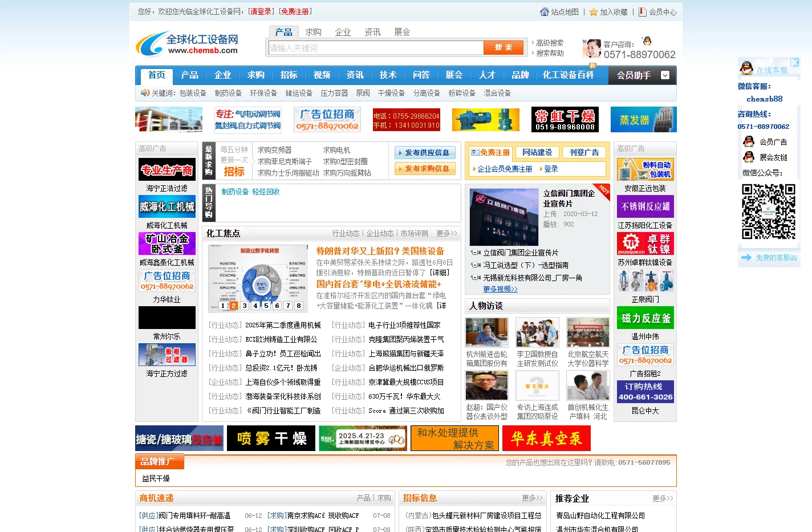
Task: Click the WeChat QR code image
Action: pos(768,212)
